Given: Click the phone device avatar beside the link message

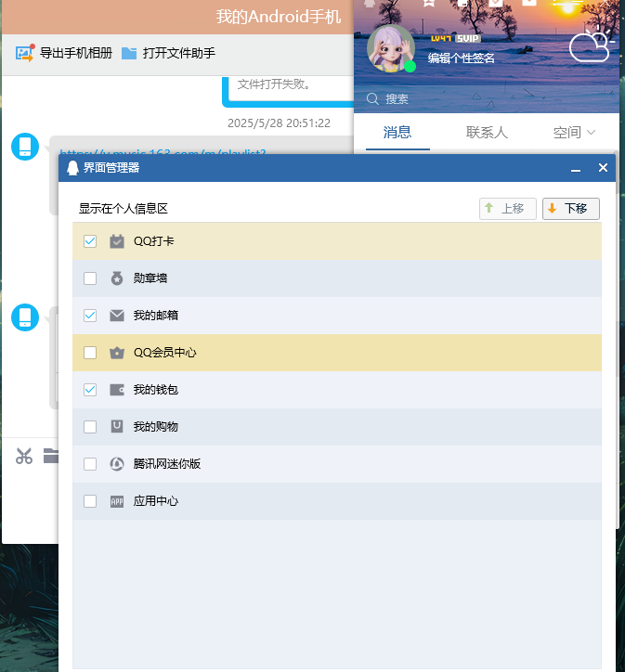Looking at the screenshot, I should 25,147.
